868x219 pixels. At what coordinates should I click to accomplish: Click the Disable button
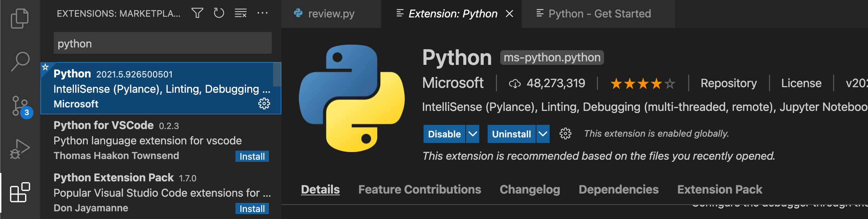coord(444,134)
